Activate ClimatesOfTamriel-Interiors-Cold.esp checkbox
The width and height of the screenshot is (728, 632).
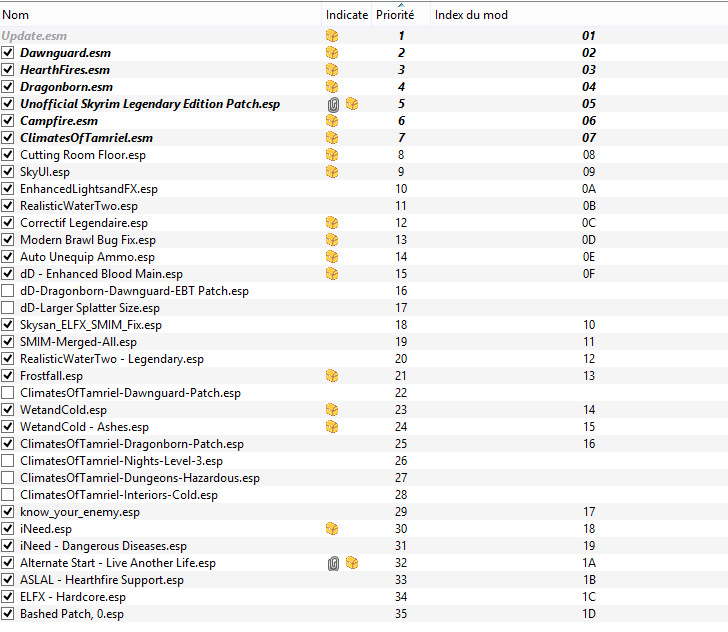(7, 495)
